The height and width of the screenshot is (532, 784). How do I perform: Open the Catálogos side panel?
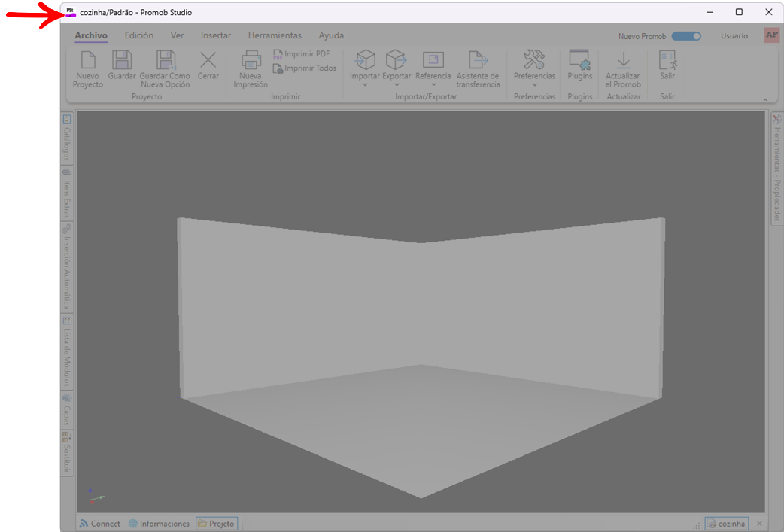tap(67, 138)
